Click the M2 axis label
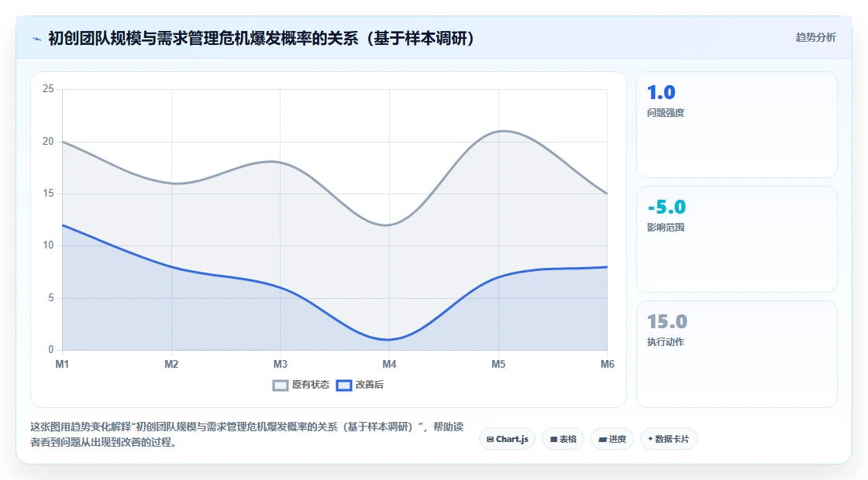Image resolution: width=868 pixels, height=480 pixels. coord(171,364)
